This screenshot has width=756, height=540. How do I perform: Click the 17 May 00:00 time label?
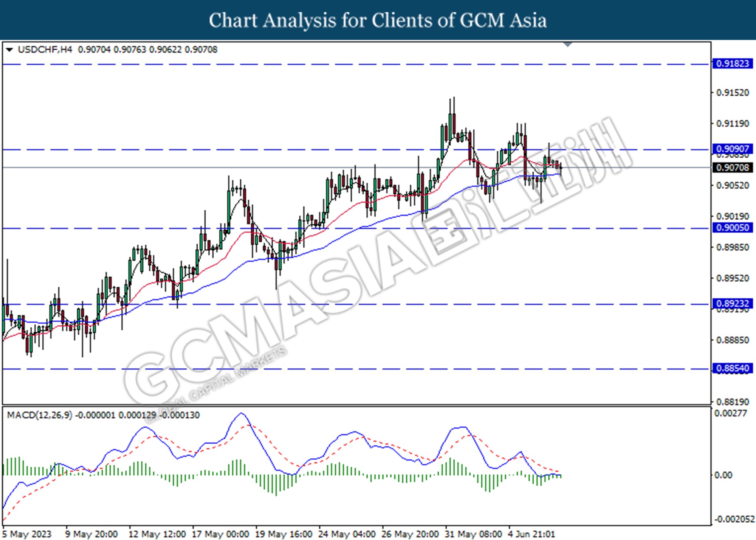click(220, 534)
